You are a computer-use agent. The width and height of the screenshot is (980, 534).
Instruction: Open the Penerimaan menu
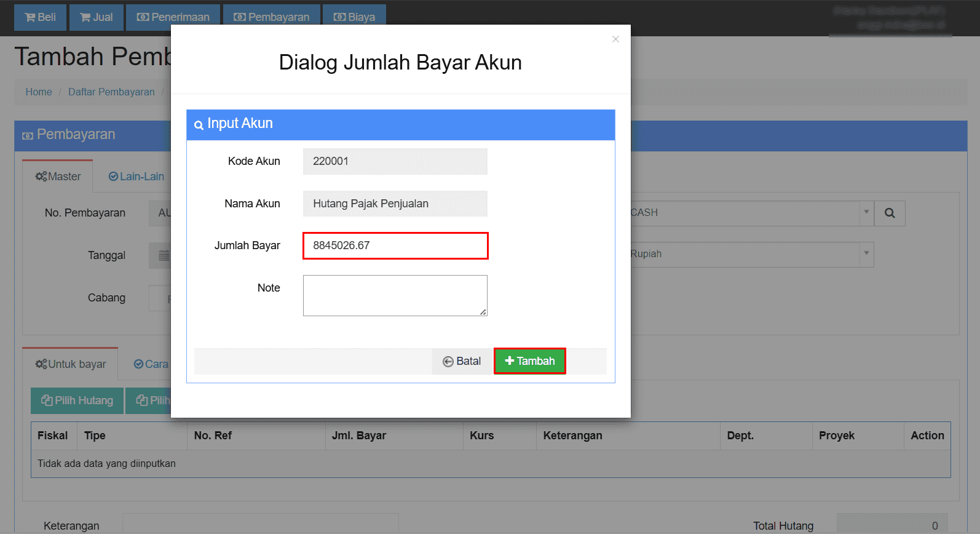click(173, 17)
